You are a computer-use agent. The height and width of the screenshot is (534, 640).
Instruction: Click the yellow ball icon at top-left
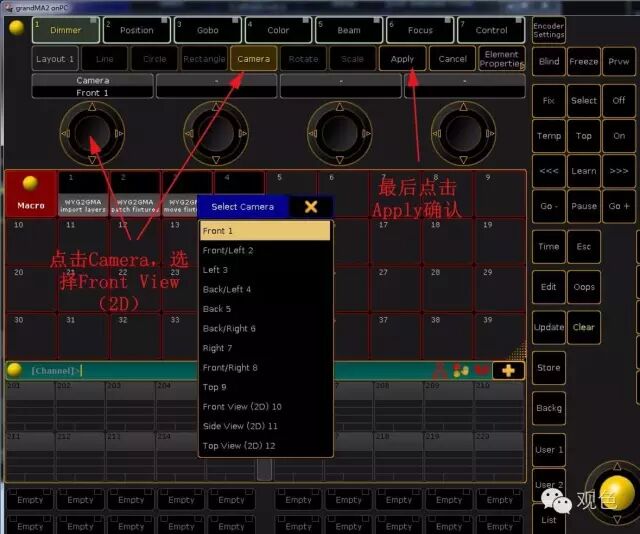(16, 27)
